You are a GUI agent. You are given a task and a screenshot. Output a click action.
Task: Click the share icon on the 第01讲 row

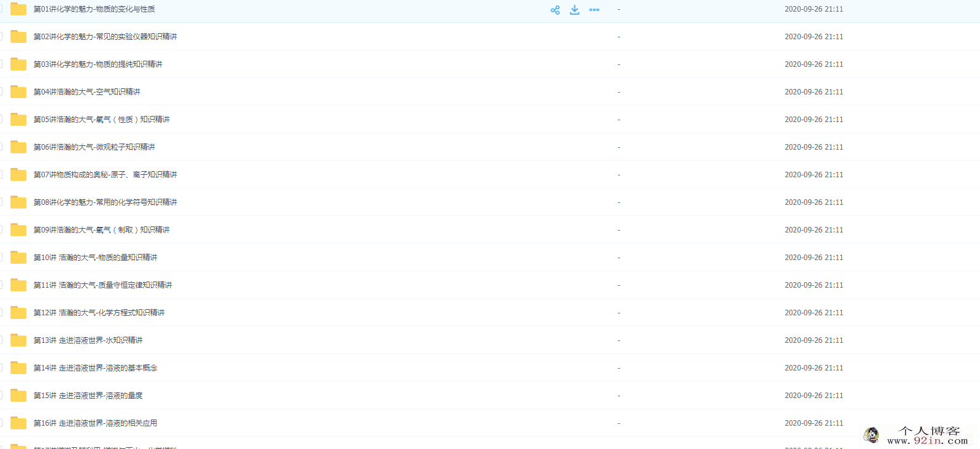(x=555, y=10)
